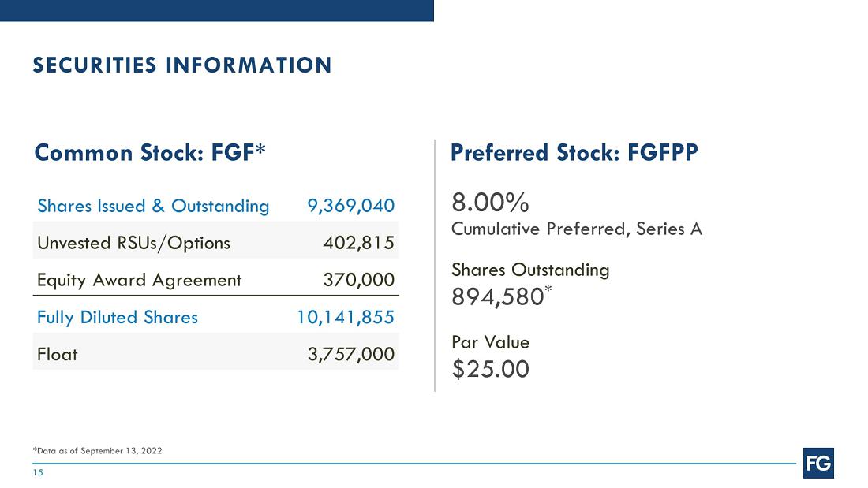Click the slide page number 15
Viewport: 868px width, 488px height.
[x=38, y=473]
